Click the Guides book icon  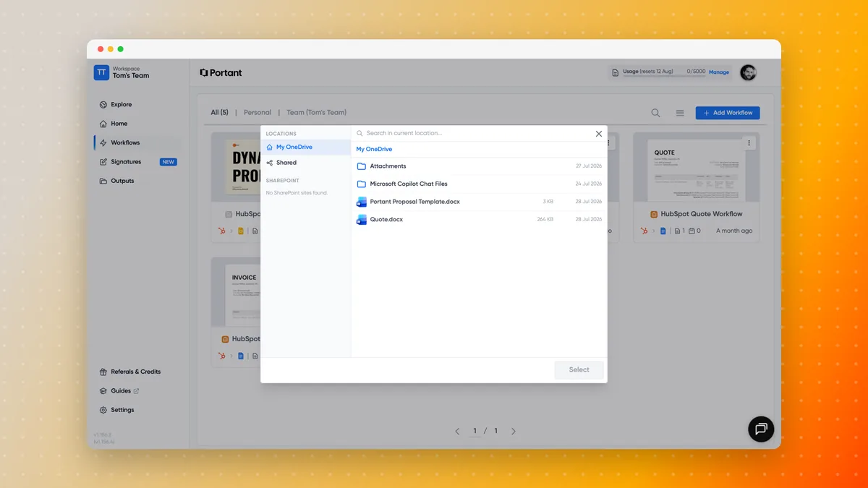(103, 391)
